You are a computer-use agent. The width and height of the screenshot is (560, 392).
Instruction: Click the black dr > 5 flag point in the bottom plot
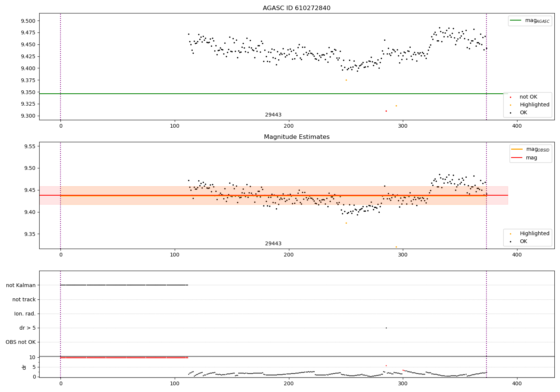coord(386,328)
